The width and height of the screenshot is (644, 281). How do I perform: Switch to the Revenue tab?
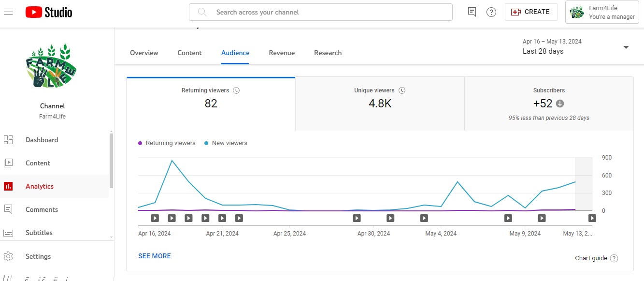coord(282,53)
